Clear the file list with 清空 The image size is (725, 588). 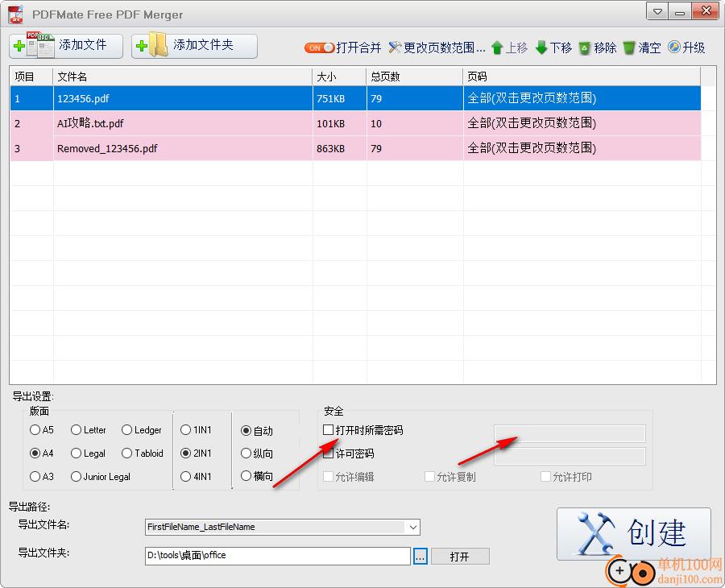tap(642, 48)
